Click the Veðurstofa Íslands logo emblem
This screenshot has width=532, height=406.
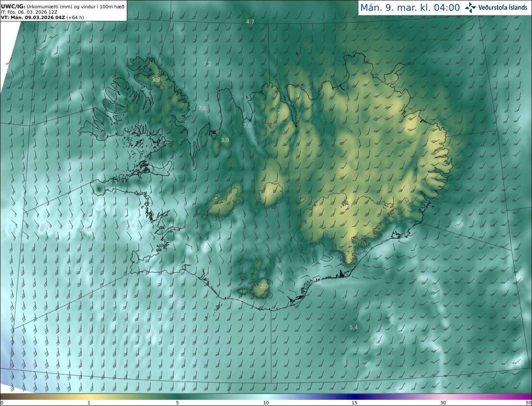pos(470,7)
